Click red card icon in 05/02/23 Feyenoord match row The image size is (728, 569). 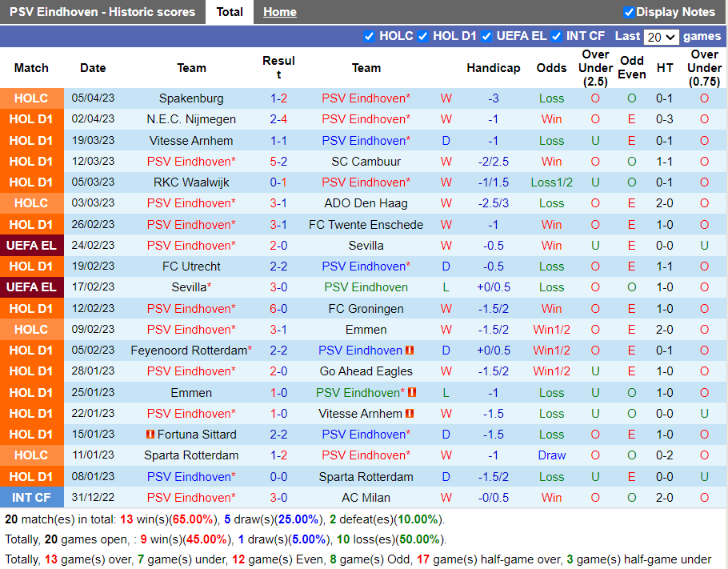point(410,351)
